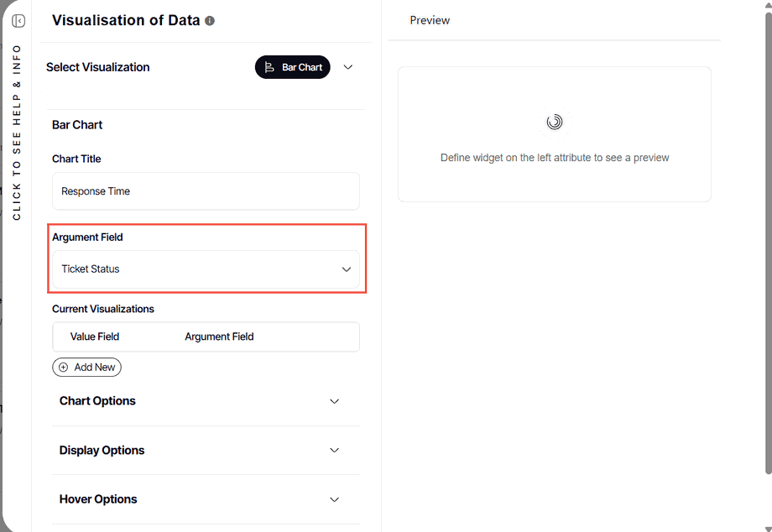Expand the Hover Options section

point(334,499)
